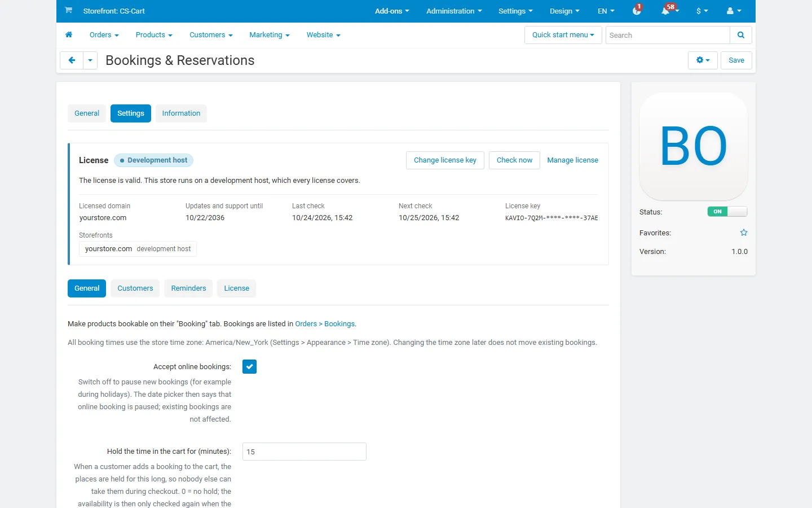
Task: Click the Bookings & Reservations title
Action: tap(180, 60)
